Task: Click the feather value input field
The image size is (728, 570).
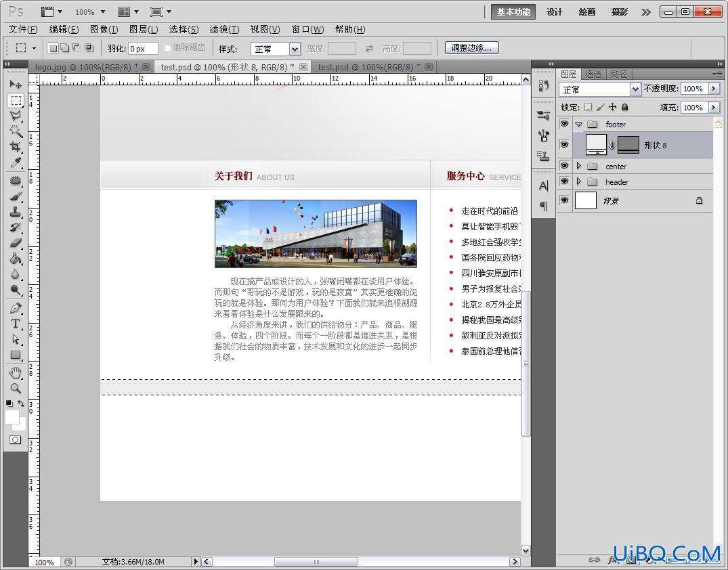Action: click(x=143, y=49)
